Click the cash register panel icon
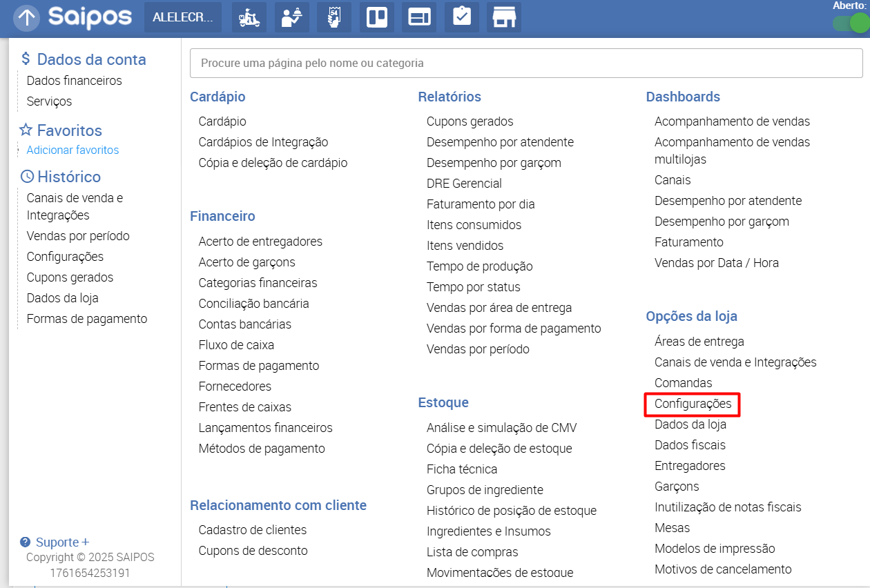870x588 pixels. click(x=419, y=18)
